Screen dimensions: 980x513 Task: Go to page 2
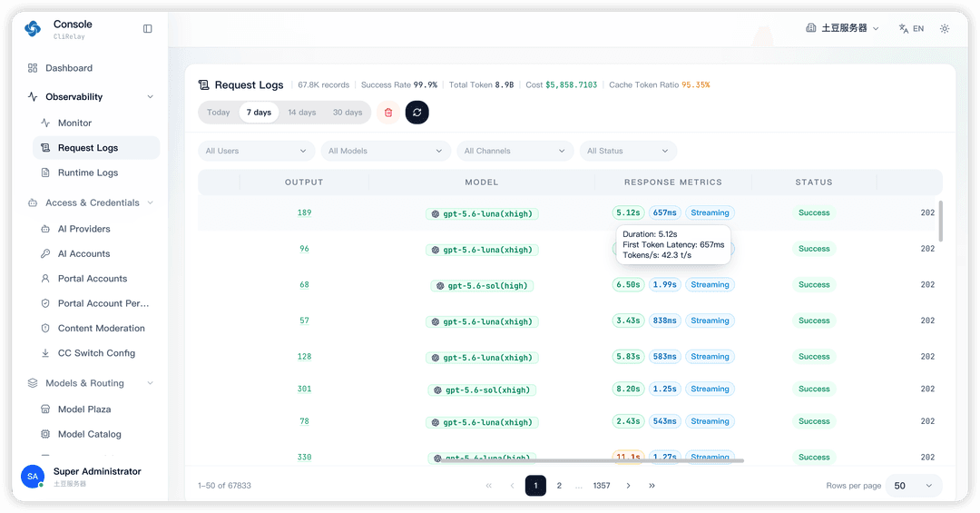pyautogui.click(x=559, y=486)
